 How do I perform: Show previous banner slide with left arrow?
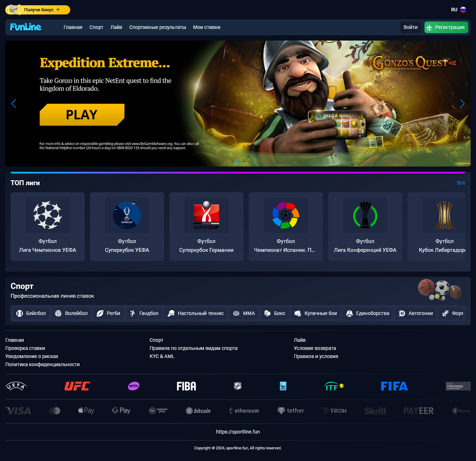point(14,104)
